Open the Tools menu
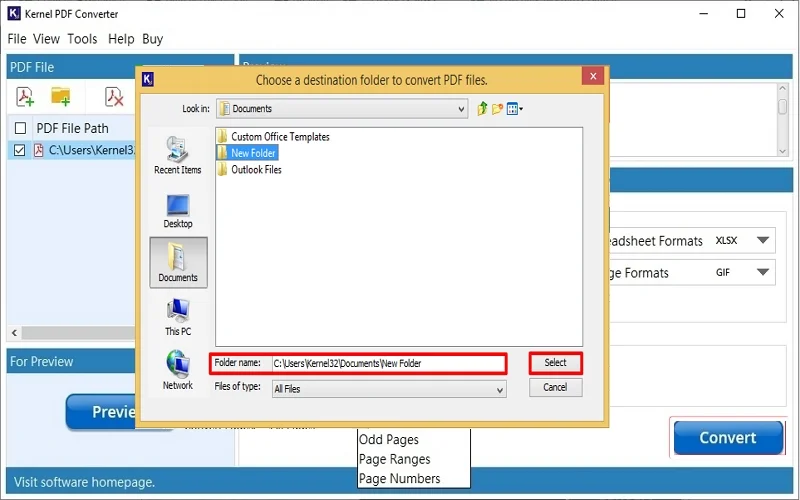Image resolution: width=800 pixels, height=500 pixels. pos(82,39)
